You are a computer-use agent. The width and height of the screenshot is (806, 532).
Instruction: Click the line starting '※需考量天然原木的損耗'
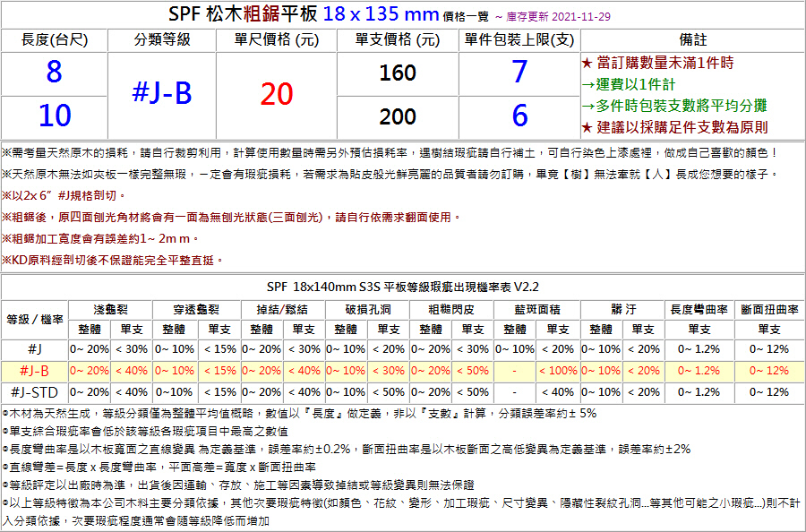point(390,152)
